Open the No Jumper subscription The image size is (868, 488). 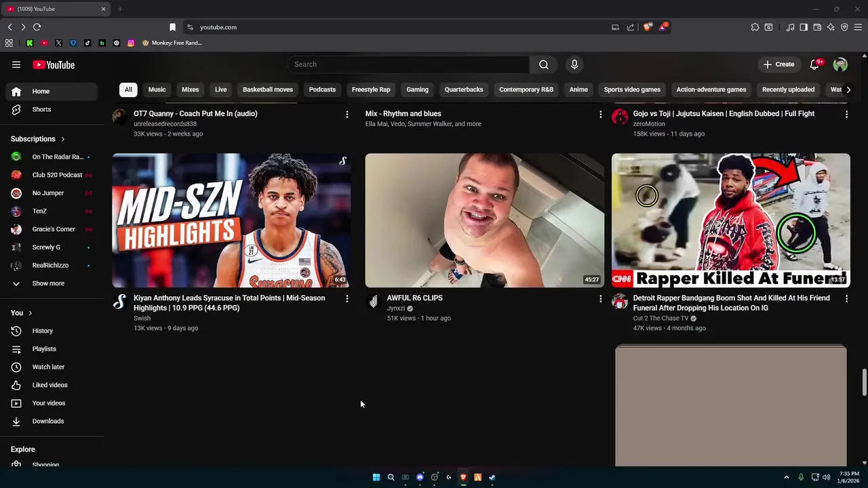52,193
